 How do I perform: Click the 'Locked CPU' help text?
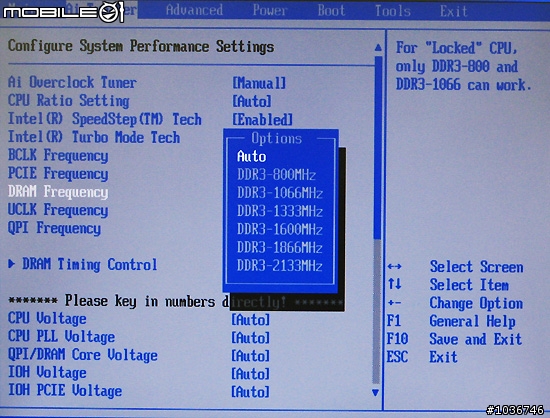(463, 66)
